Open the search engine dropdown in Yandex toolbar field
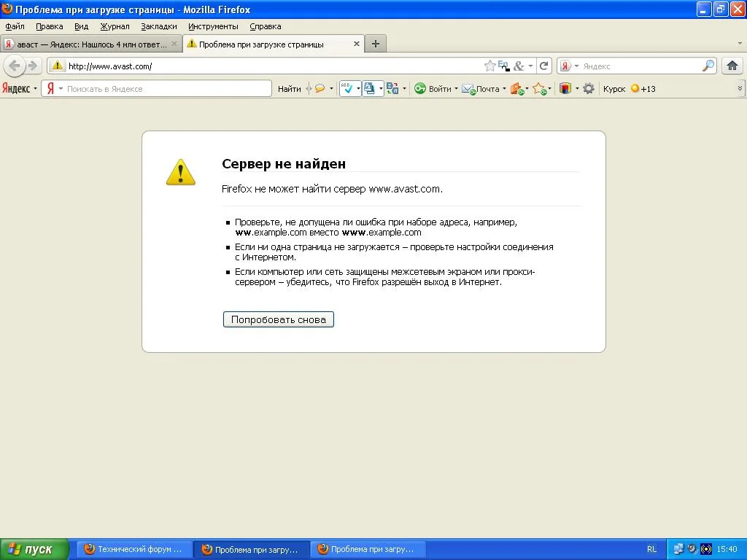747x560 pixels. coord(61,88)
